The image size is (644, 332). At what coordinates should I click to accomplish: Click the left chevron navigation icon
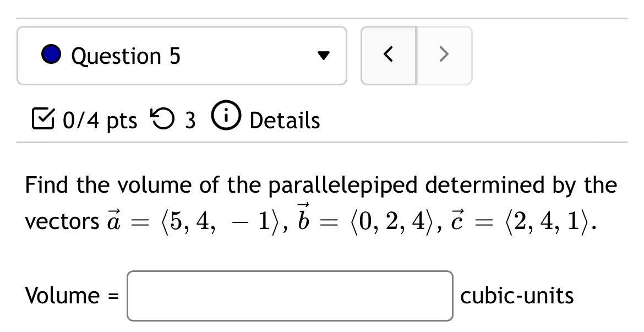[388, 55]
